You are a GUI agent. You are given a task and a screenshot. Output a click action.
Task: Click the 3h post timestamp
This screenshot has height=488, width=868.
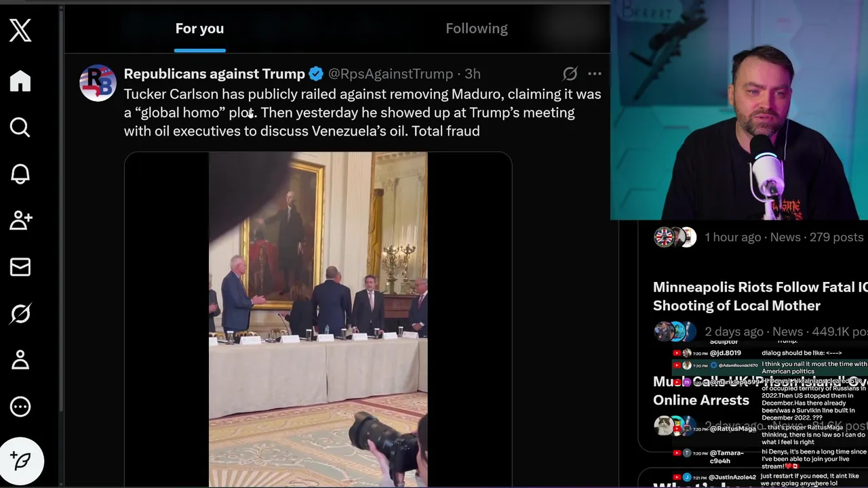(x=473, y=74)
